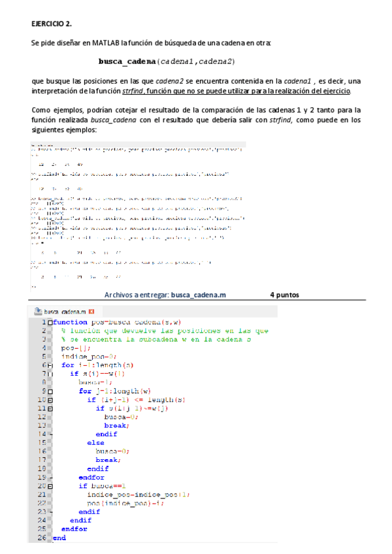Collapse the if s(i)==w(1) block at line 7
The image size is (392, 554).
pos(50,374)
